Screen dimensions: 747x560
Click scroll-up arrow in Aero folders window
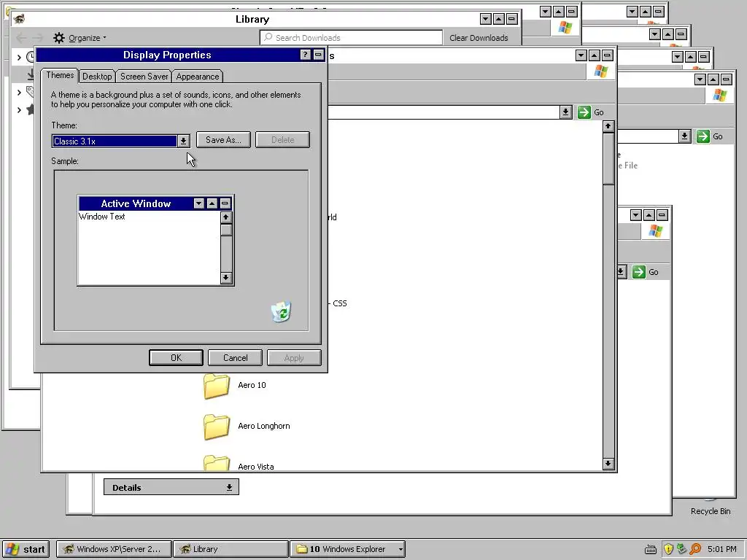tap(608, 127)
